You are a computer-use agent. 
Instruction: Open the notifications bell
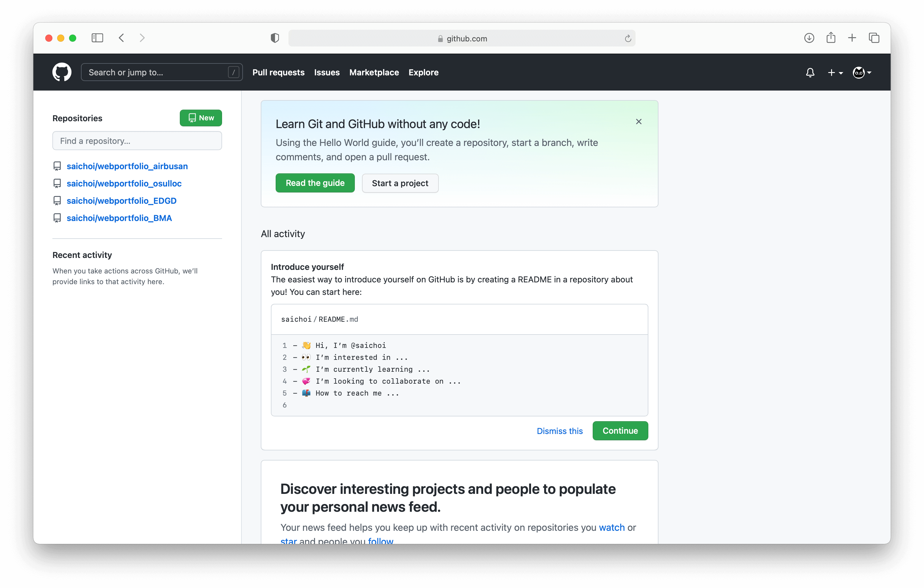point(810,72)
